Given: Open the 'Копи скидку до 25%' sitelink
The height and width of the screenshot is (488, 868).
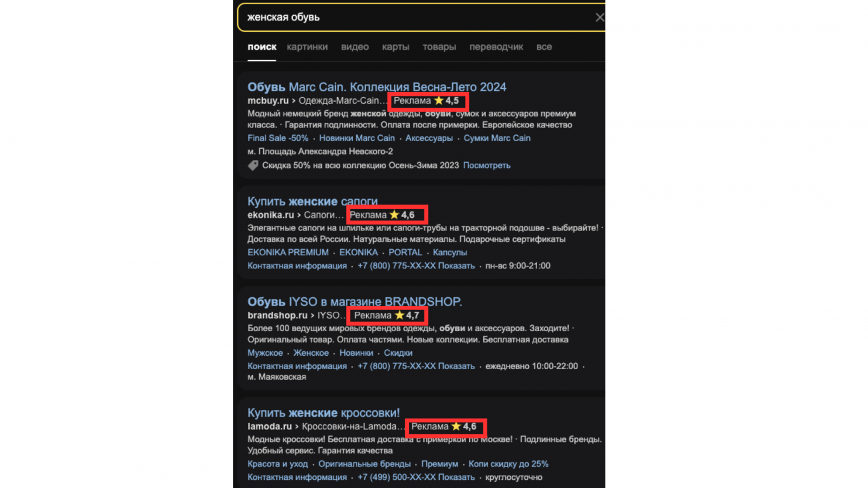Looking at the screenshot, I should (508, 464).
